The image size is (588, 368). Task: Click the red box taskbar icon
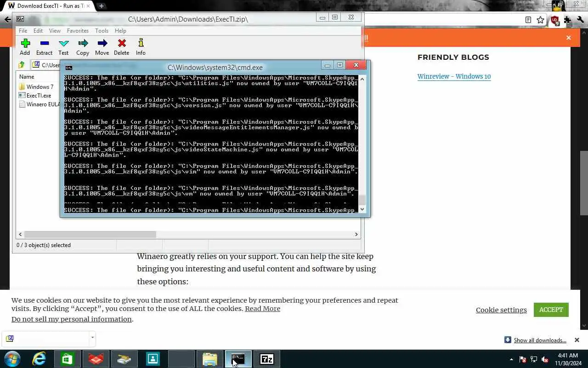(x=96, y=359)
